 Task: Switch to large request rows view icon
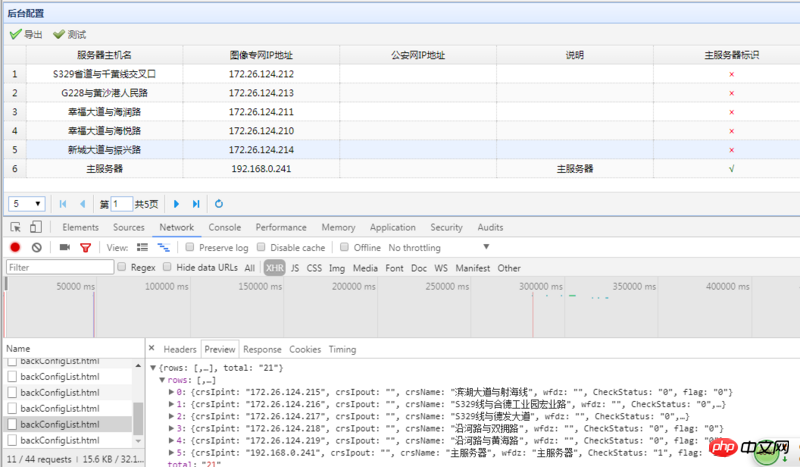tap(142, 248)
